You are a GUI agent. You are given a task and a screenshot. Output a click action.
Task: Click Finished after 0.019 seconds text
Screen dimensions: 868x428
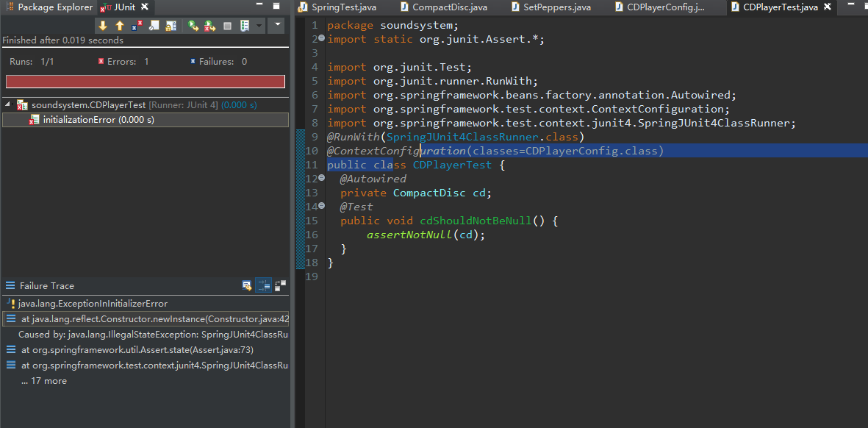[x=63, y=40]
